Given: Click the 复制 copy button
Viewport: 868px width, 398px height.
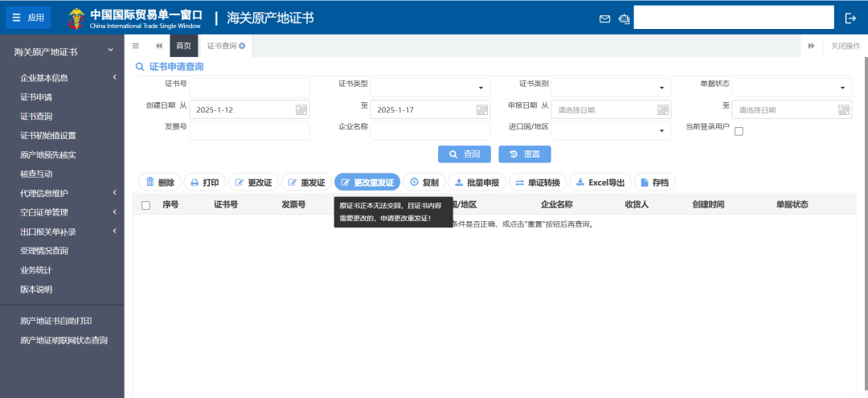Looking at the screenshot, I should 424,183.
